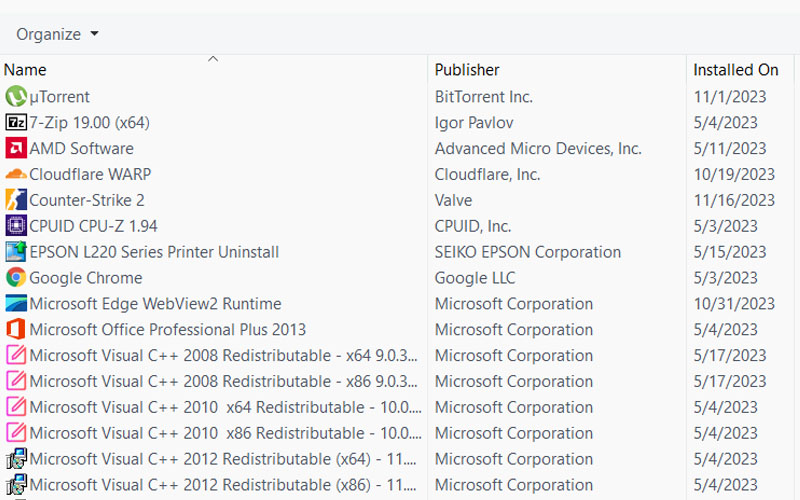Click icon of Visual C++ 2012 (x86) entry

tap(16, 485)
